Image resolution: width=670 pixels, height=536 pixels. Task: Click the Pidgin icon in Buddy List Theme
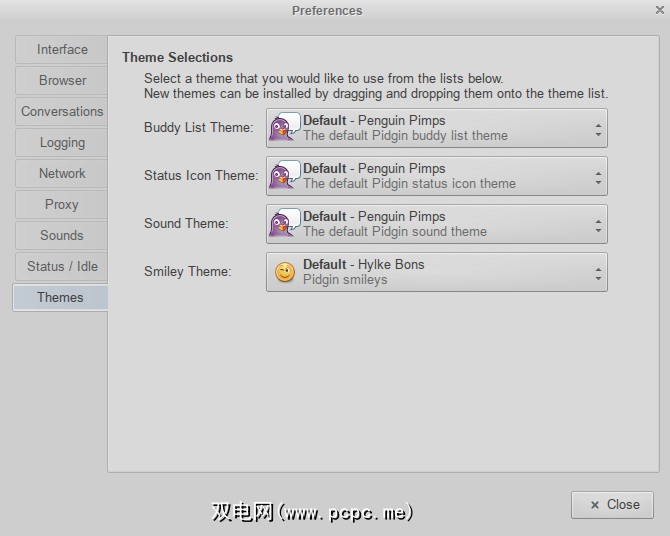(x=284, y=127)
